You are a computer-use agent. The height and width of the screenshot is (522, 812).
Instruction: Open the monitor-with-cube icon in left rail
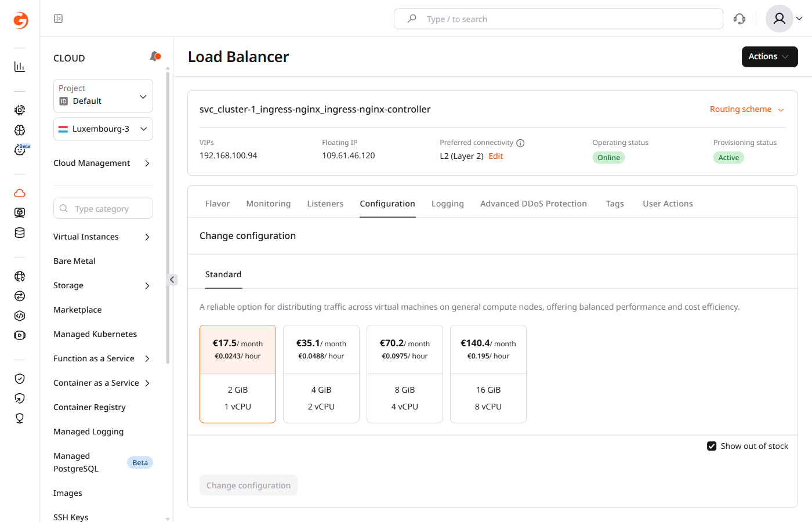(20, 213)
